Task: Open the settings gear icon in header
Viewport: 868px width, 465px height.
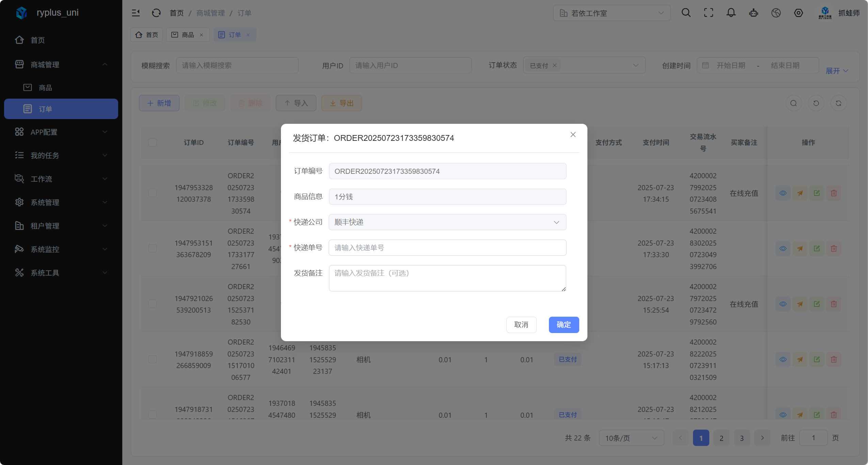Action: pos(798,13)
